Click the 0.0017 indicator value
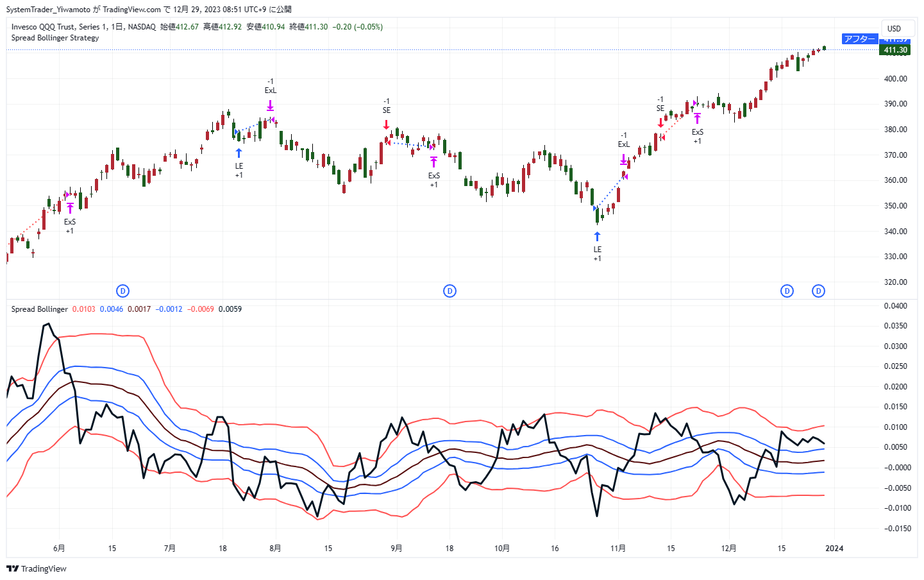Image resolution: width=924 pixels, height=580 pixels. 139,309
